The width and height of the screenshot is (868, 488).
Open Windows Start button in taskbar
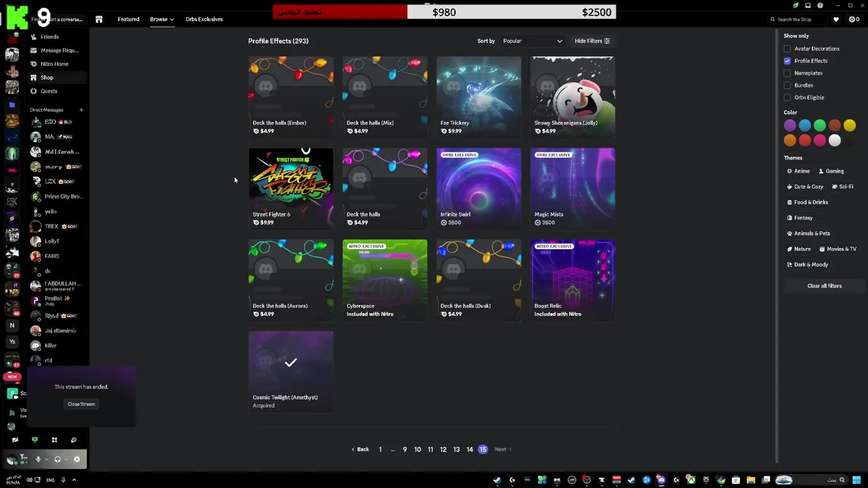coord(856,481)
